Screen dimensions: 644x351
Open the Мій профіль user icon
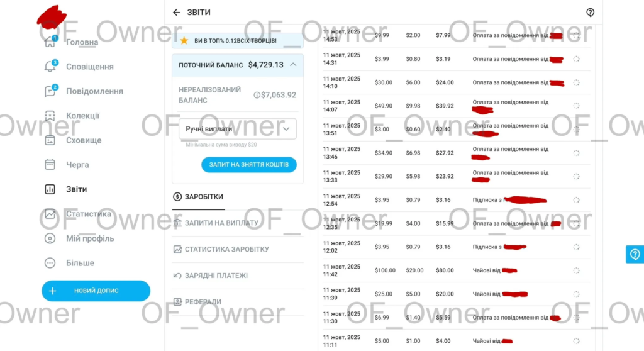50,238
